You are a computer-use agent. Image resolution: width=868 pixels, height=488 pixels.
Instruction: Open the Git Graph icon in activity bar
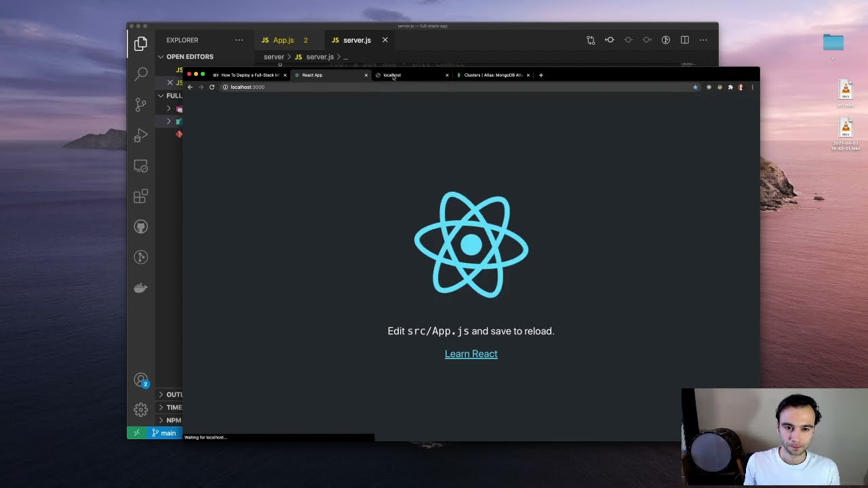(x=140, y=257)
